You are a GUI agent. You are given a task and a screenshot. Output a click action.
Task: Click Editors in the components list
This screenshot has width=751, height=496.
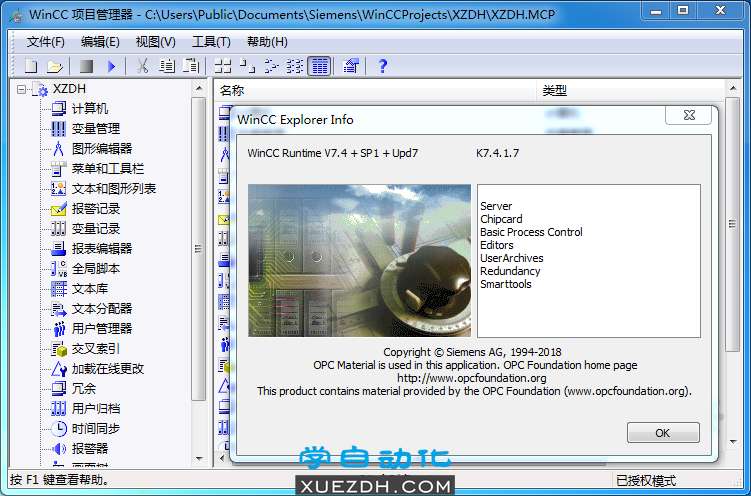[497, 245]
